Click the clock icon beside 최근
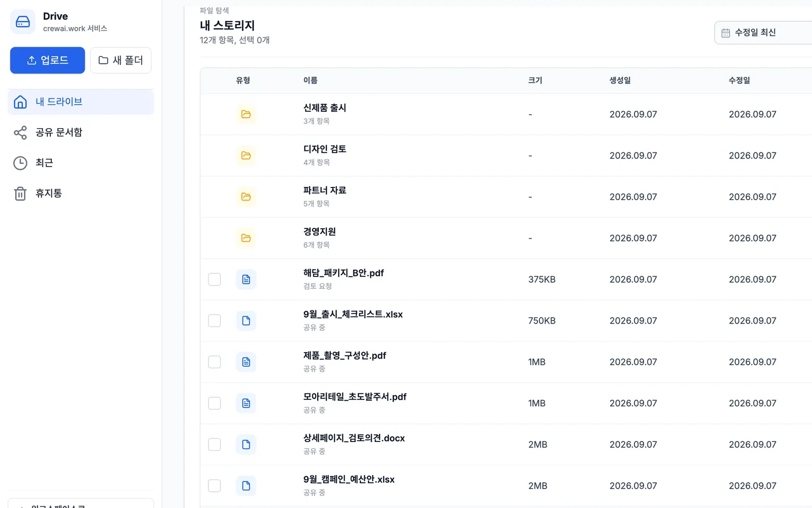Viewport: 812px width, 508px height. pos(20,163)
